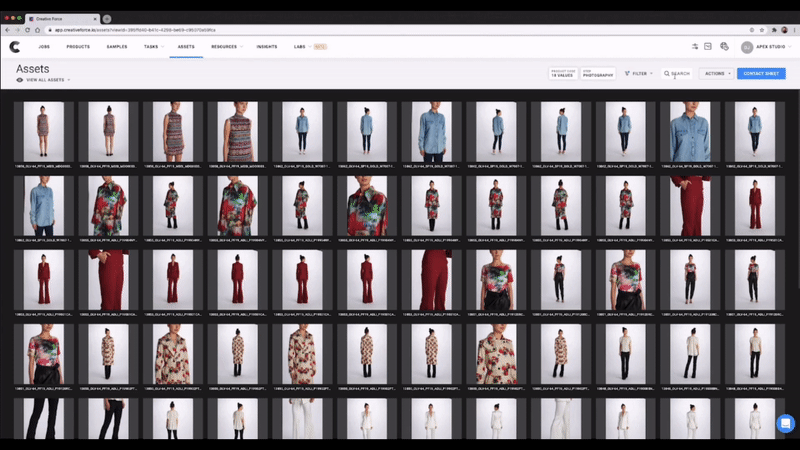Click the Creative Force C logo

(15, 47)
